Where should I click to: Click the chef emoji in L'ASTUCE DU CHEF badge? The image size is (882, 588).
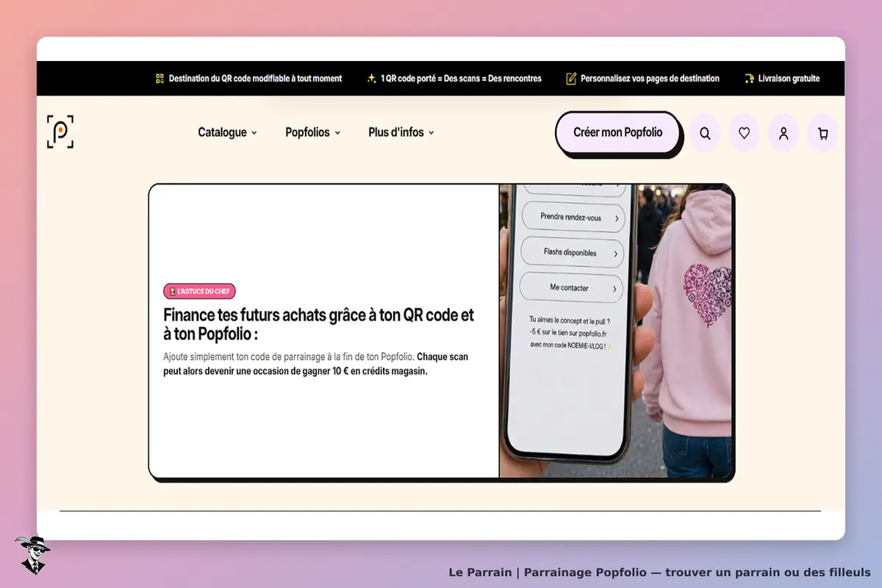(x=173, y=292)
